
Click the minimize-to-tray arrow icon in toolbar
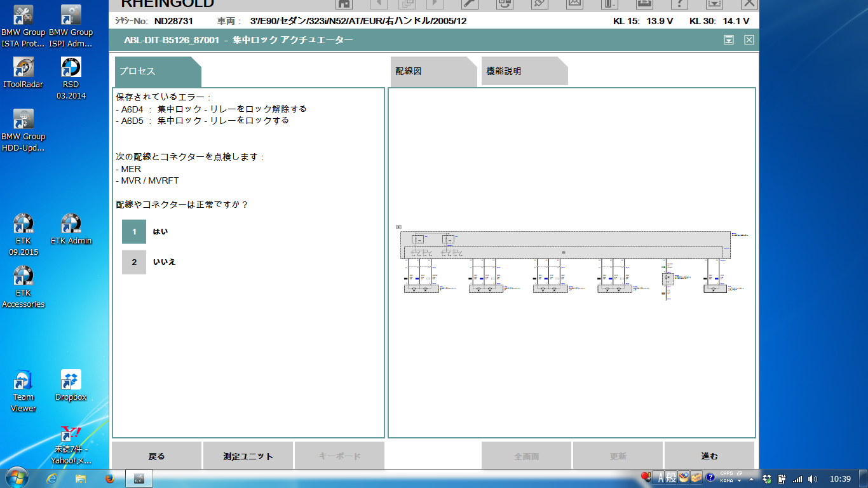point(714,3)
